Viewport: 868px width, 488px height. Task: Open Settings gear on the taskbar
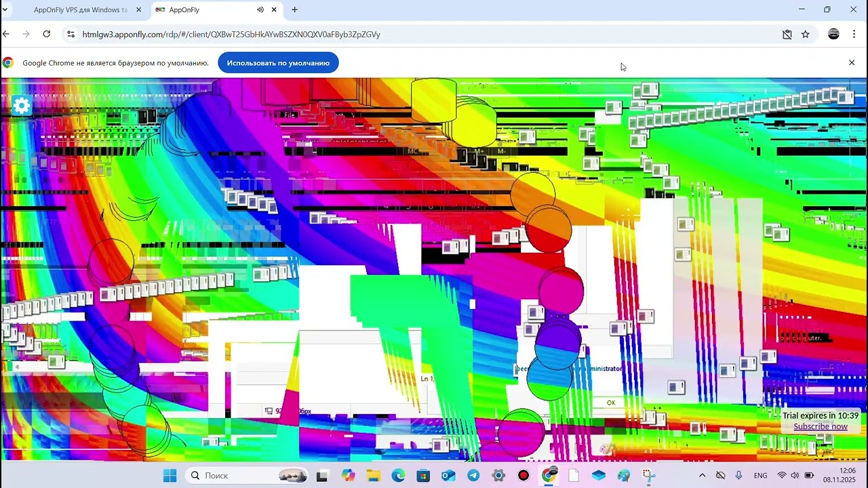click(x=498, y=476)
